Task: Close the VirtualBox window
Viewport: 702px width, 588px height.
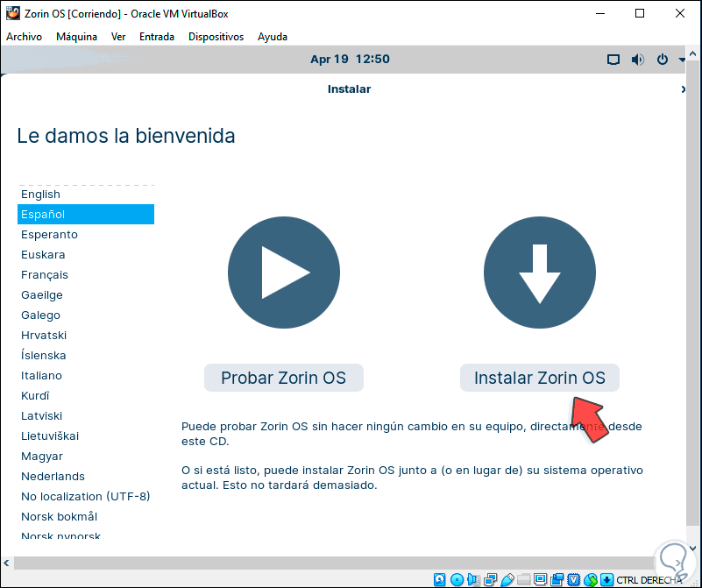Action: coord(679,13)
